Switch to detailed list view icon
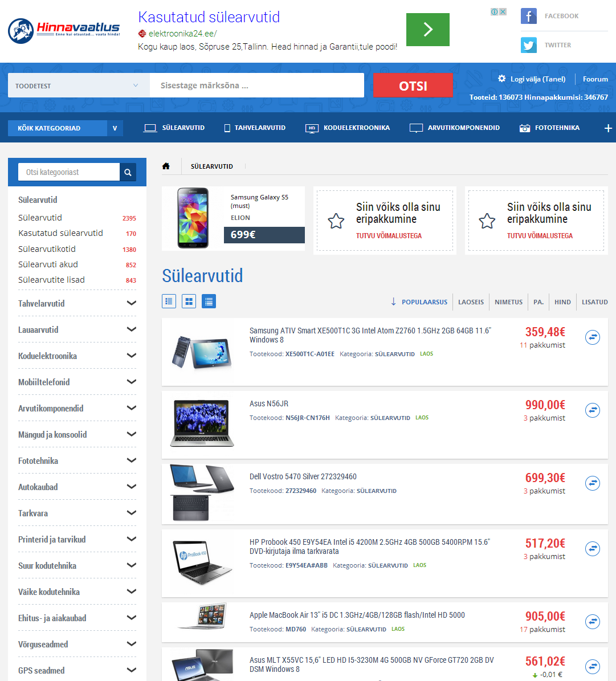Screen dimensions: 616x681 coord(169,301)
